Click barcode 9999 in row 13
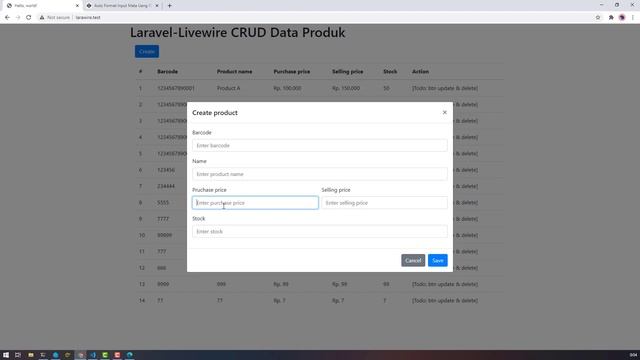The height and width of the screenshot is (360, 640). point(163,284)
